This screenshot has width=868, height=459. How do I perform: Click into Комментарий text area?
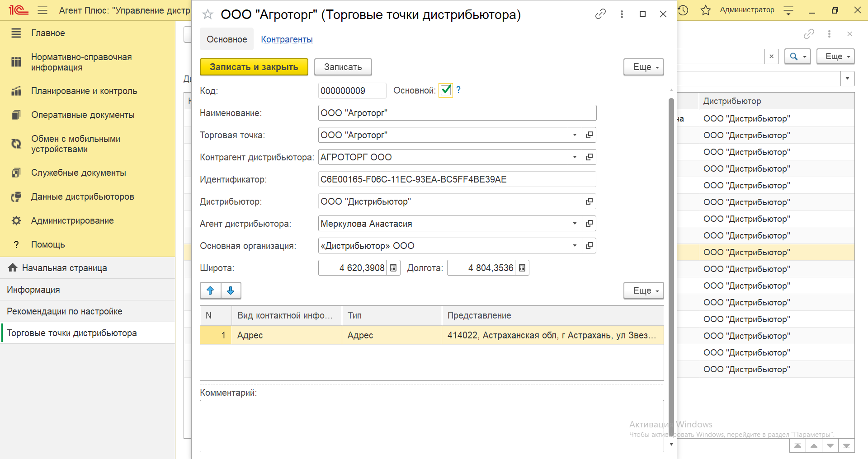(x=432, y=426)
